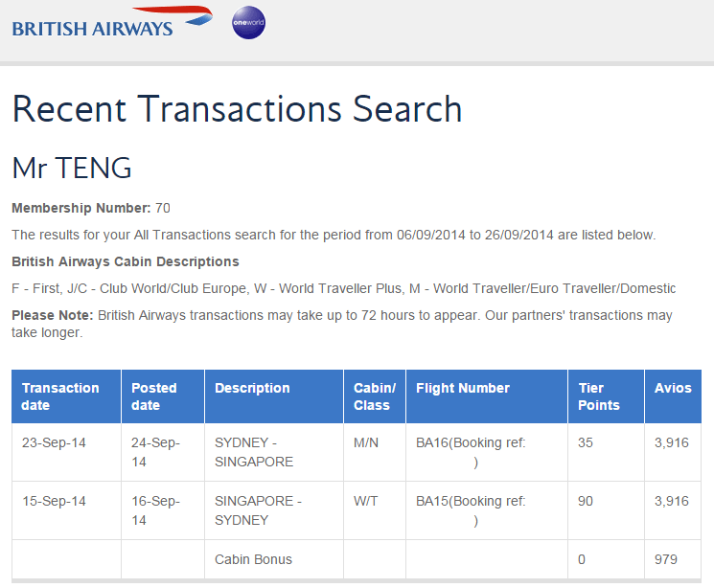Select the BA16 flight number entry
The image size is (714, 588).
[471, 452]
